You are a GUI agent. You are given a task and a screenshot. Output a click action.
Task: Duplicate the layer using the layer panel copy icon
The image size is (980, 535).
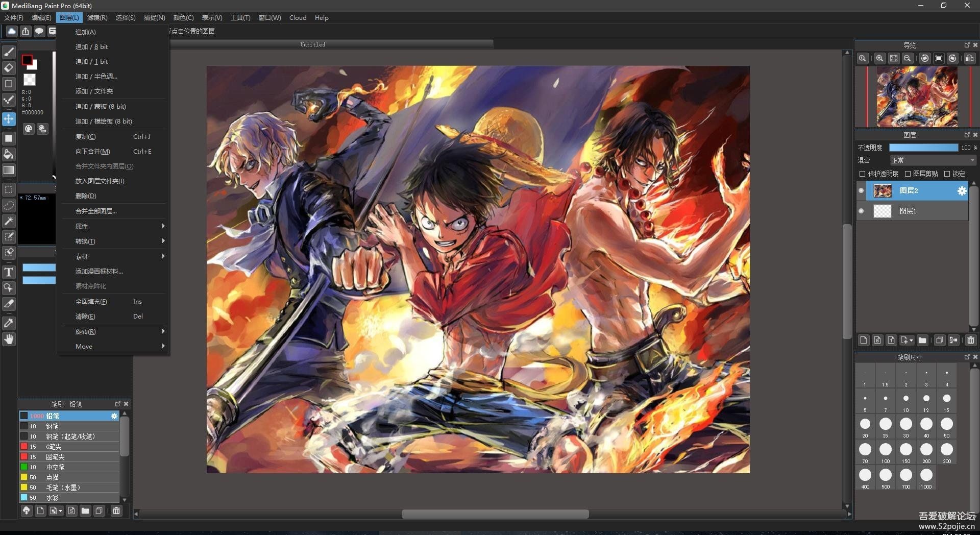(x=939, y=341)
